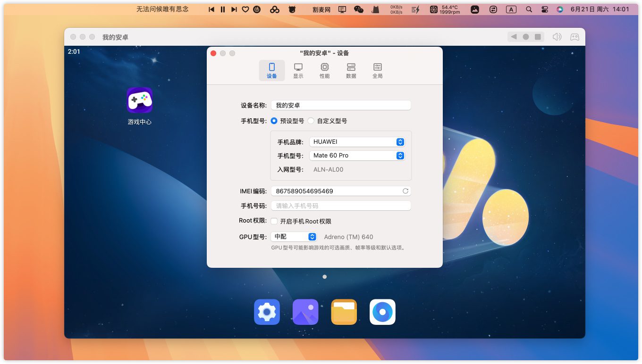Switch to the 显示 tab
Viewport: 642px width, 364px height.
298,70
